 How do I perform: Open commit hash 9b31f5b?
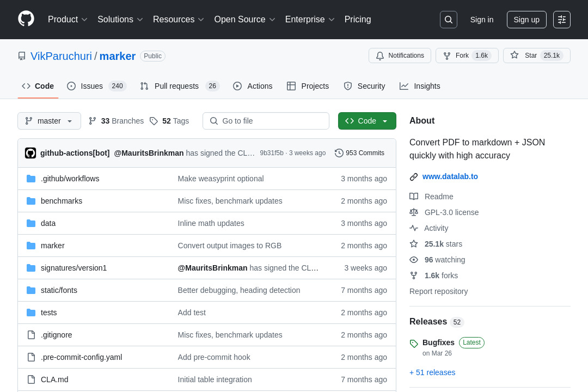pyautogui.click(x=272, y=153)
